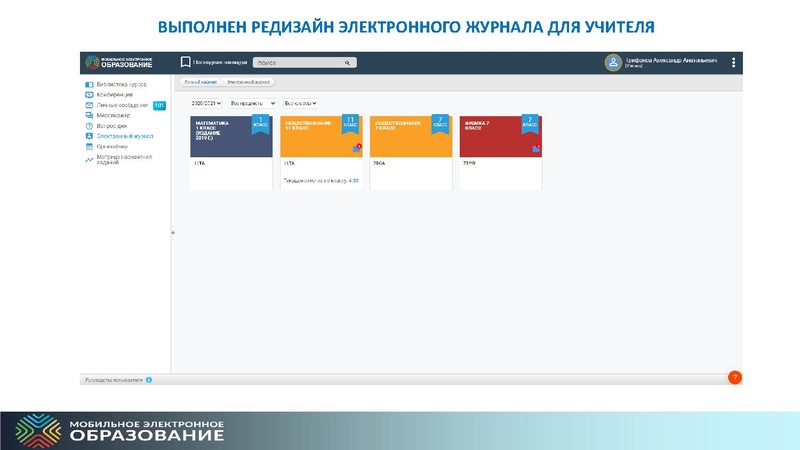Click the info icon beside Руководство пользователя
This screenshot has height=450, width=800.
point(149,380)
